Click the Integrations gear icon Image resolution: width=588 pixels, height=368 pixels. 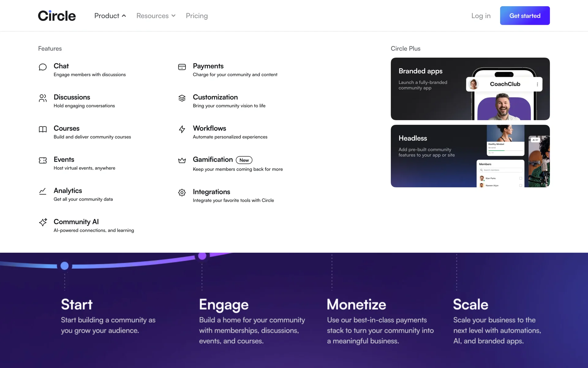pyautogui.click(x=182, y=193)
